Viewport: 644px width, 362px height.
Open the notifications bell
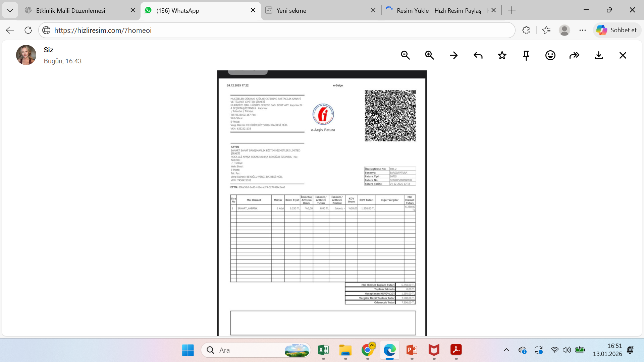pos(630,350)
